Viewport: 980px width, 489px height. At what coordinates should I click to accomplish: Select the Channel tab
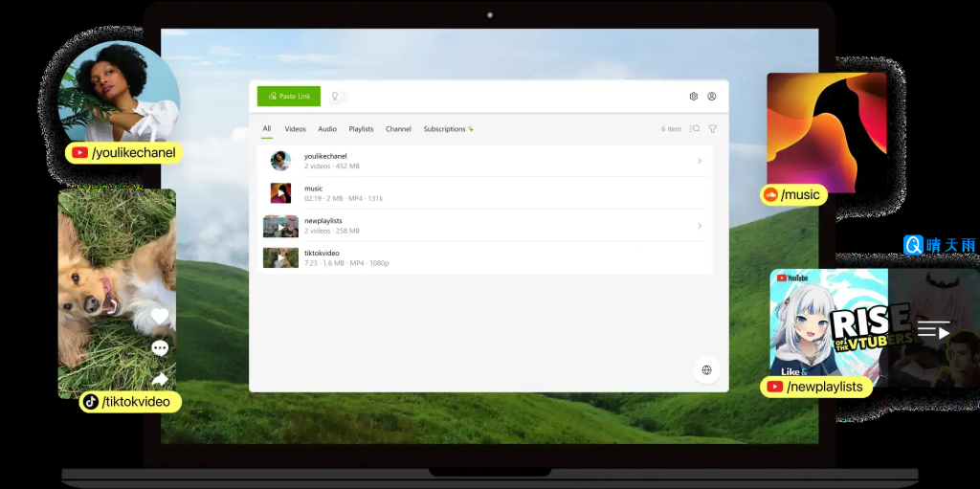[x=398, y=129]
